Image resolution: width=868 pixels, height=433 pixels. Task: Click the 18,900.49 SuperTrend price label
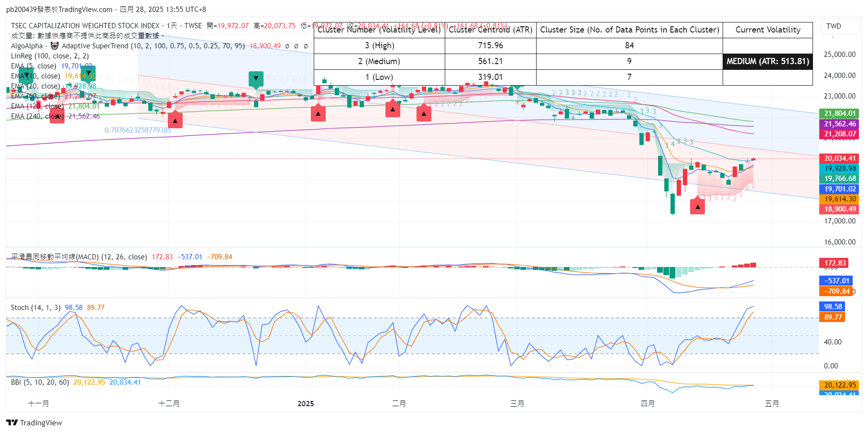point(839,209)
